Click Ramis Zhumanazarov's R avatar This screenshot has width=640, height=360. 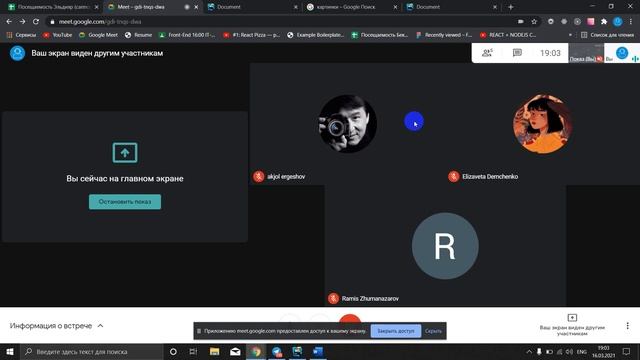[x=445, y=246]
